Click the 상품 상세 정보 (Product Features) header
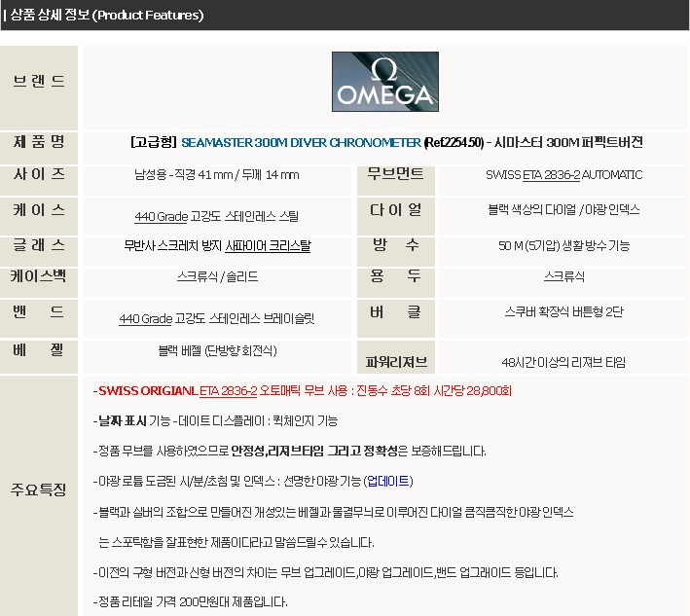Image resolution: width=690 pixels, height=616 pixels. click(106, 15)
